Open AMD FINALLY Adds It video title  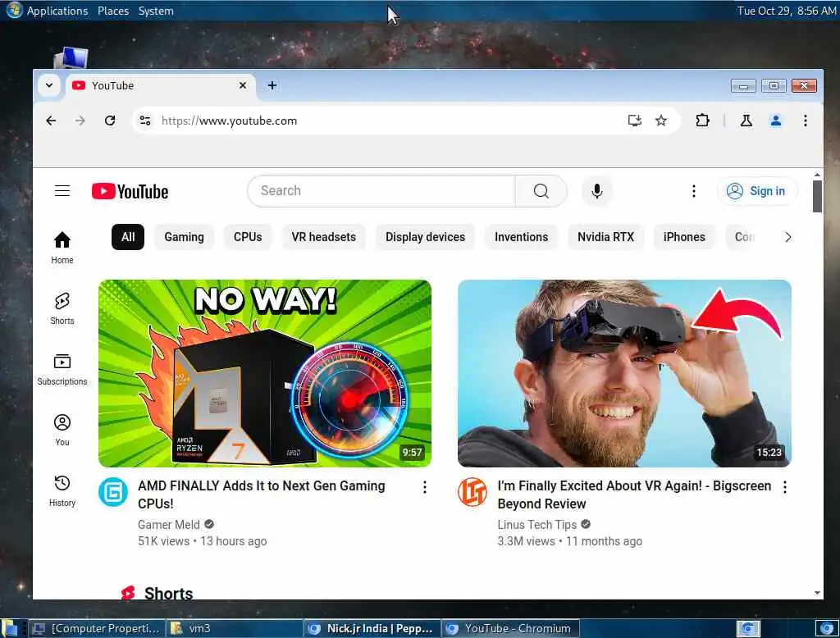click(262, 494)
